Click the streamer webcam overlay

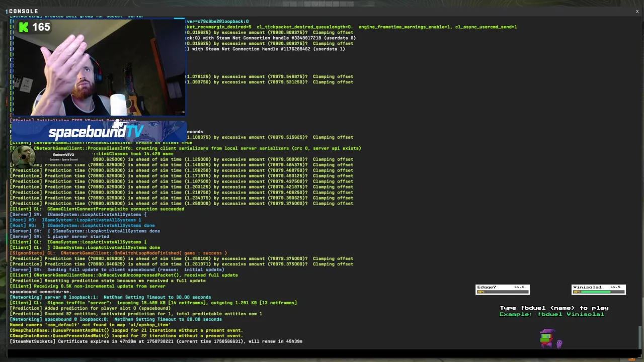(99, 68)
